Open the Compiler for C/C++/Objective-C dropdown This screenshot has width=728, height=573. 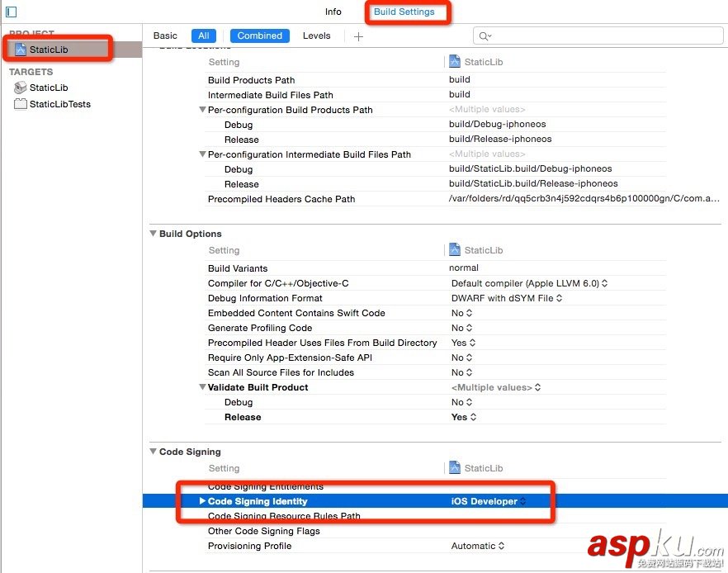529,283
